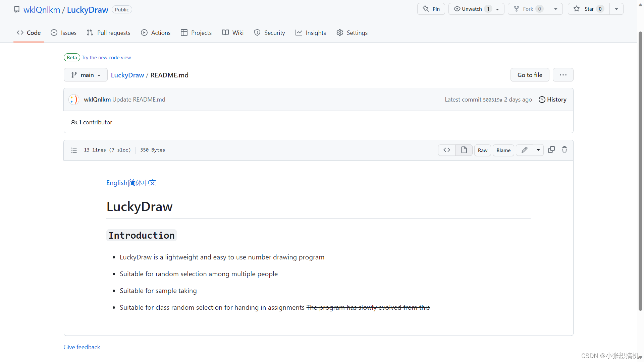Click the Public visibility badge
The width and height of the screenshot is (644, 362).
(122, 10)
